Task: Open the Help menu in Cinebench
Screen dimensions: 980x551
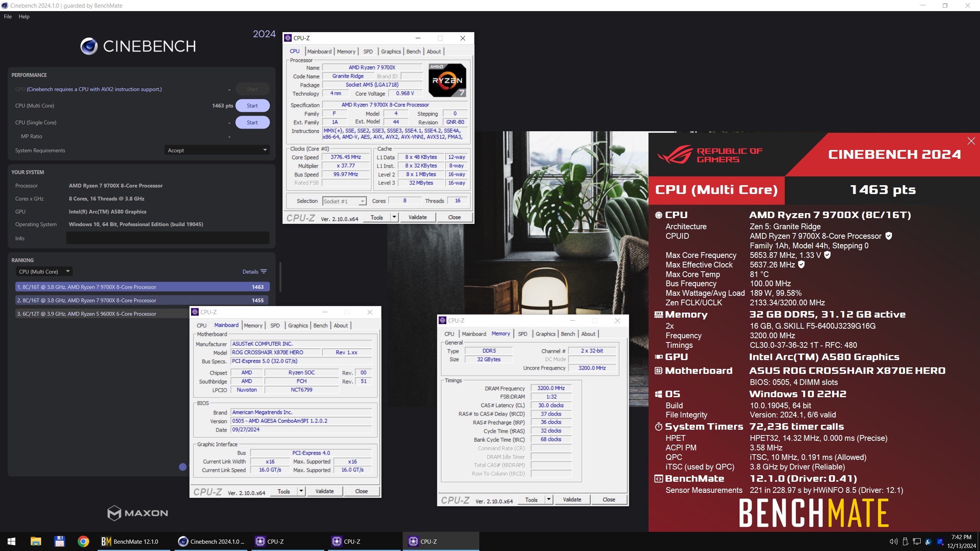Action: [24, 16]
